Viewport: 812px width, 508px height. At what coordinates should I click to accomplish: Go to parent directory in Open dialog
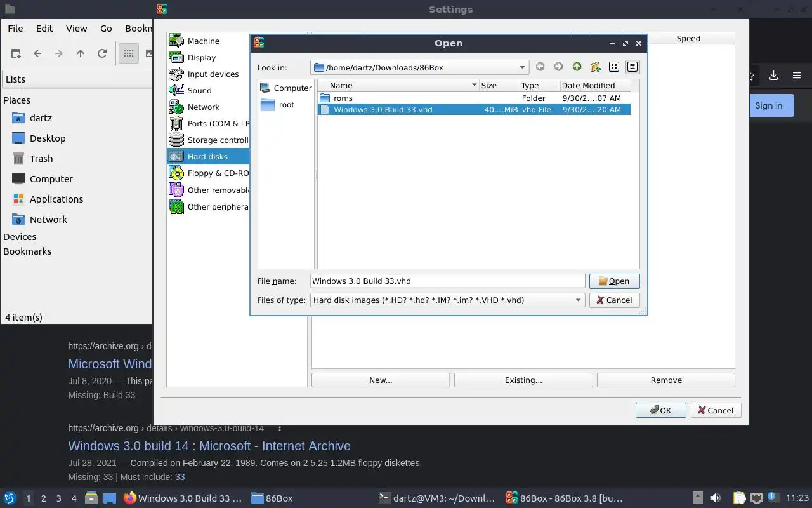click(577, 67)
